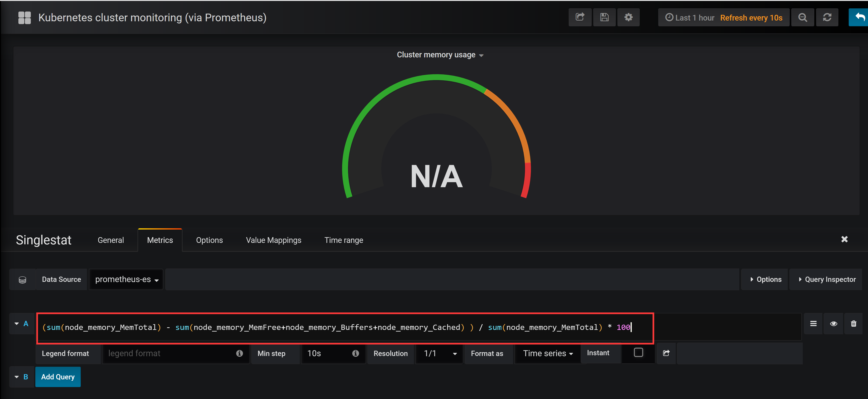Open dashboard settings gear icon
The width and height of the screenshot is (868, 399).
tap(628, 17)
